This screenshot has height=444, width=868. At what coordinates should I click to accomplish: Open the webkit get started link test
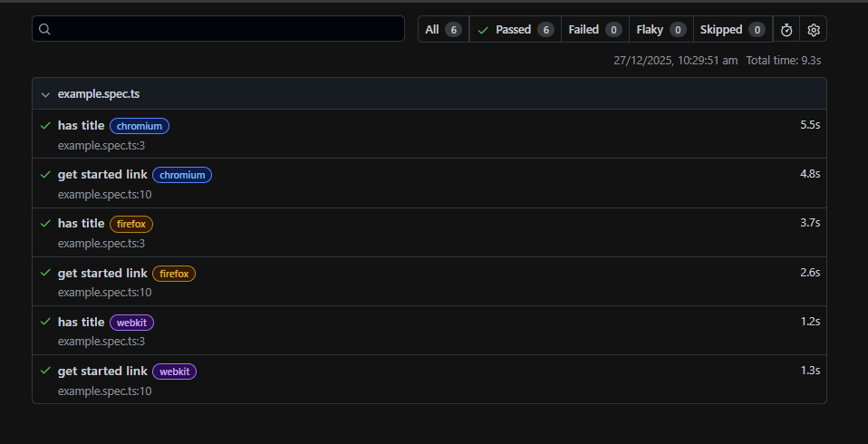pyautogui.click(x=102, y=371)
